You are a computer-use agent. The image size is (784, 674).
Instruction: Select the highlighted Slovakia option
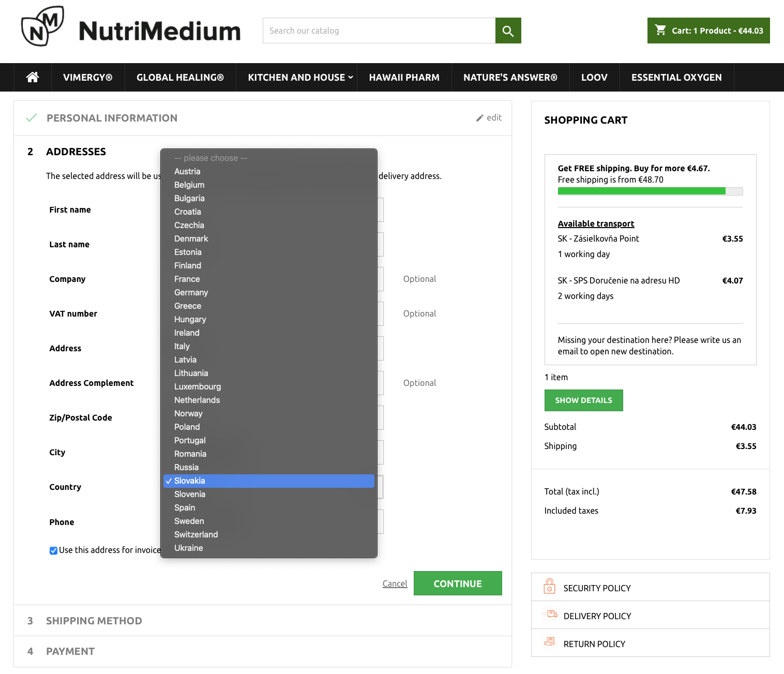tap(189, 481)
